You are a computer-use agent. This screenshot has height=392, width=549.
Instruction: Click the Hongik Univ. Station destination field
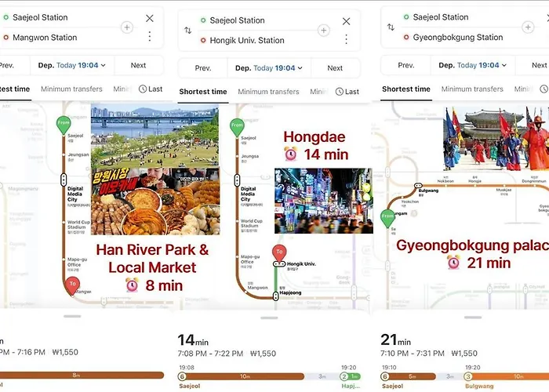point(247,40)
